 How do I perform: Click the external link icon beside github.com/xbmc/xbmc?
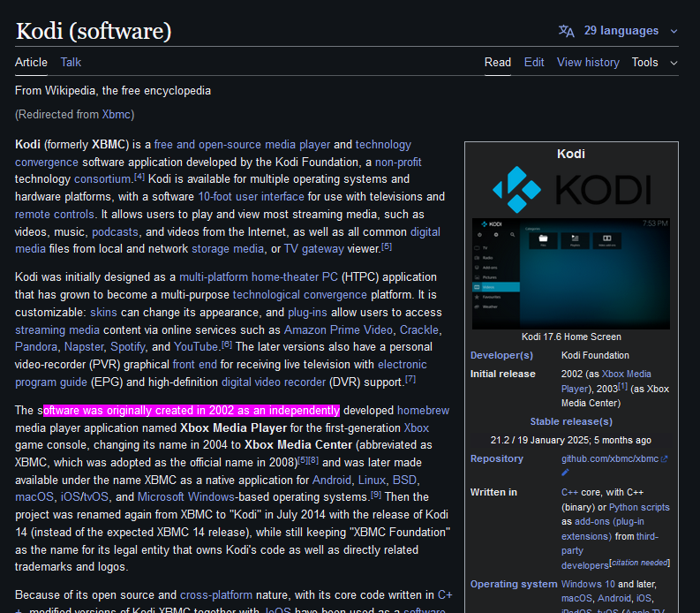[665, 459]
